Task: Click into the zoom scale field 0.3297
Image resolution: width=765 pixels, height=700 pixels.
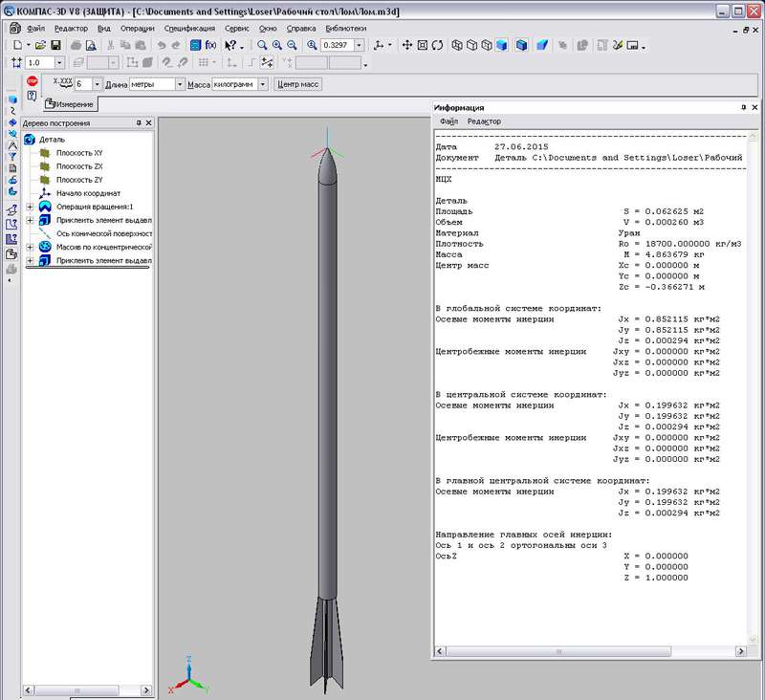Action: point(338,45)
